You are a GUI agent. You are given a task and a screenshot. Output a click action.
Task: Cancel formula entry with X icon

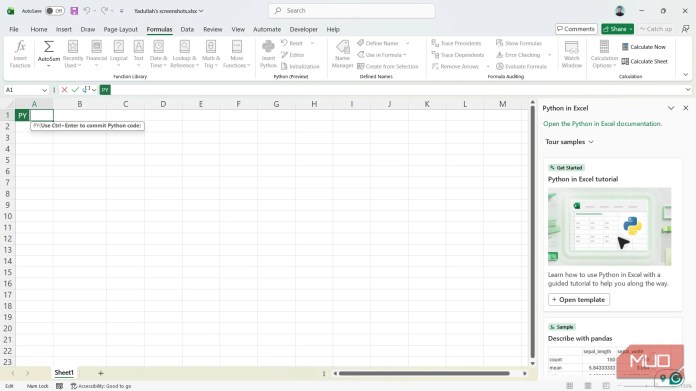click(64, 90)
